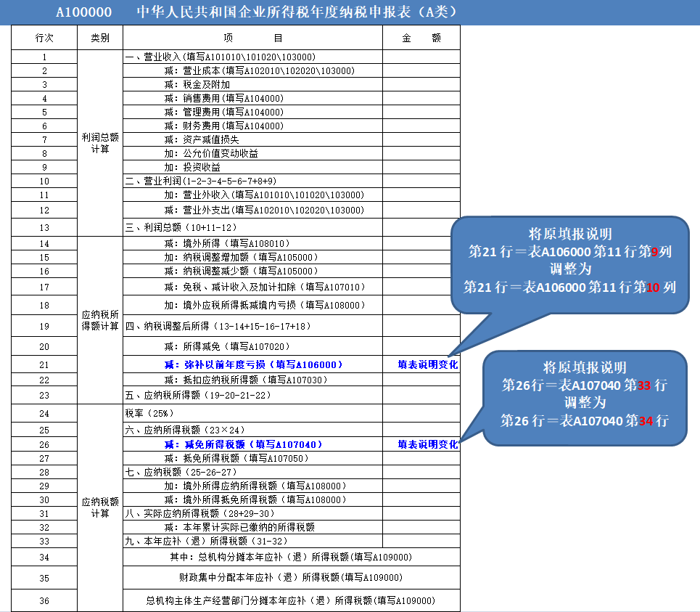Viewport: 700px width, 612px height.
Task: Click blue text 减：减免所得税额（填写A107040）
Action: pos(243,444)
